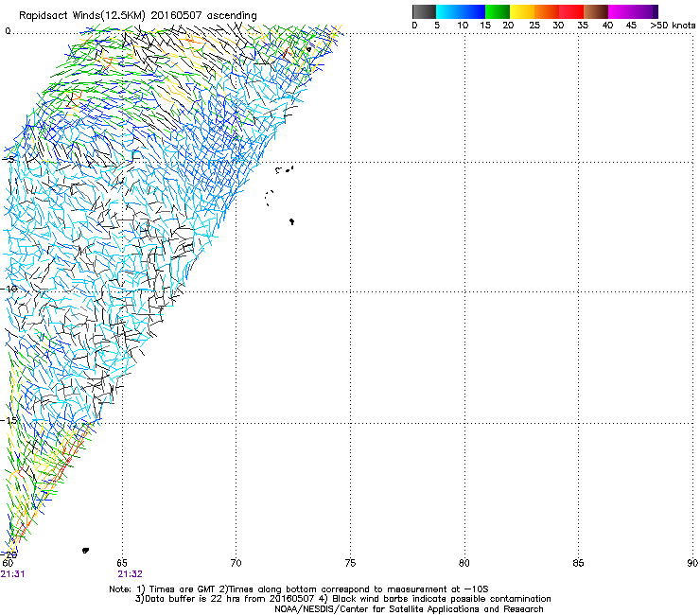
Task: Click the '75' longitude axis label
Action: 350,563
